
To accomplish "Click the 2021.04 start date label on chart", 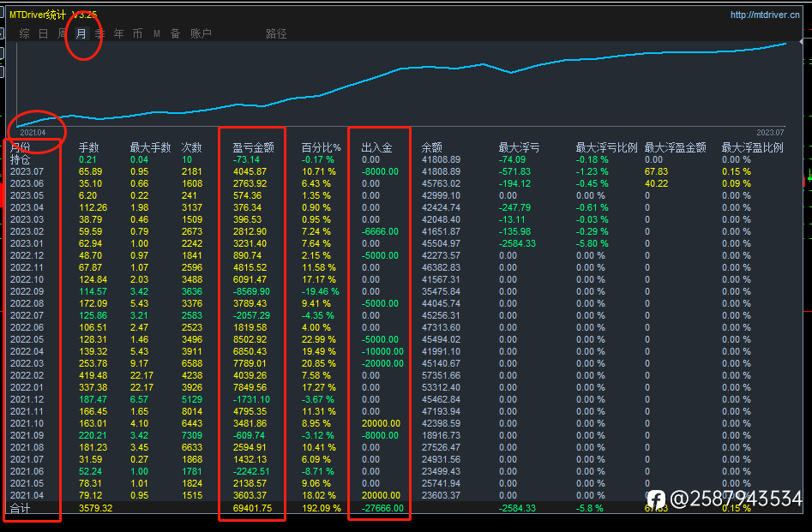I will coord(33,133).
